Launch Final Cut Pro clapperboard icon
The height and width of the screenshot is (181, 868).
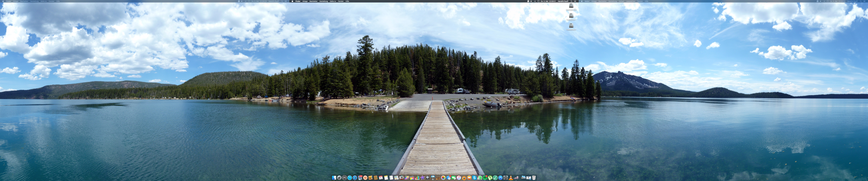(x=412, y=178)
